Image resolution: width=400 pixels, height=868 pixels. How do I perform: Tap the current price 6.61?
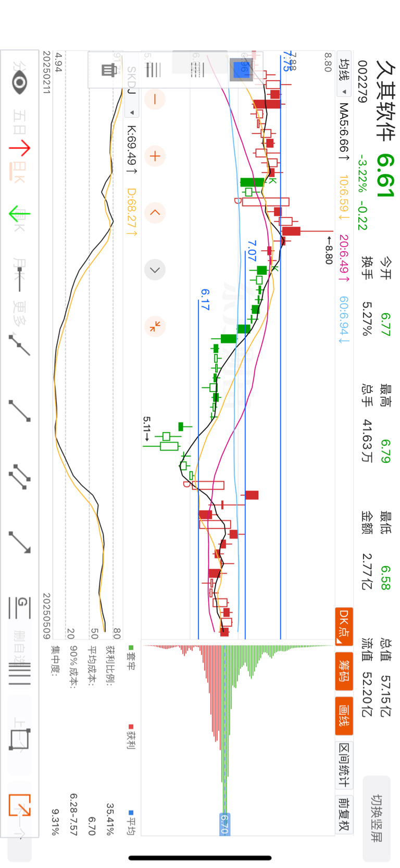(386, 176)
